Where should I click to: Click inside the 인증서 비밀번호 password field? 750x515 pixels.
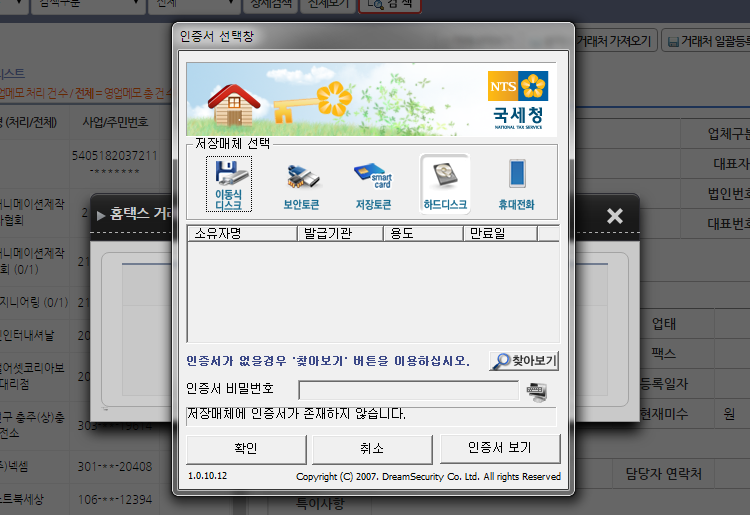pyautogui.click(x=409, y=390)
